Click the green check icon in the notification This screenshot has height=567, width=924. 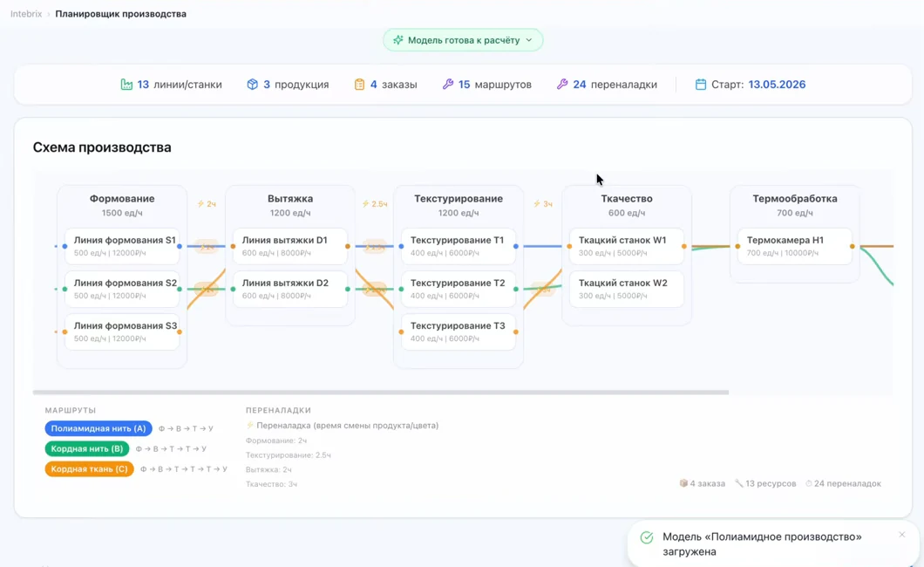tap(647, 537)
